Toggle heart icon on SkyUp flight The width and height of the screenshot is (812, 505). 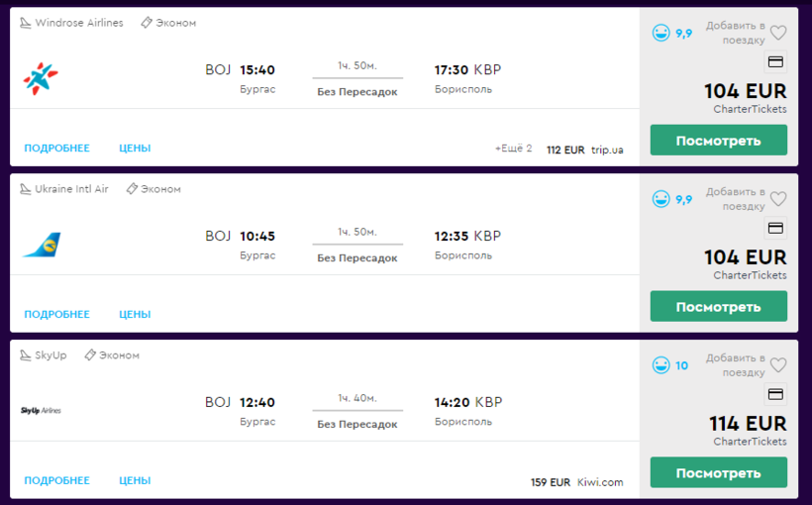778,365
